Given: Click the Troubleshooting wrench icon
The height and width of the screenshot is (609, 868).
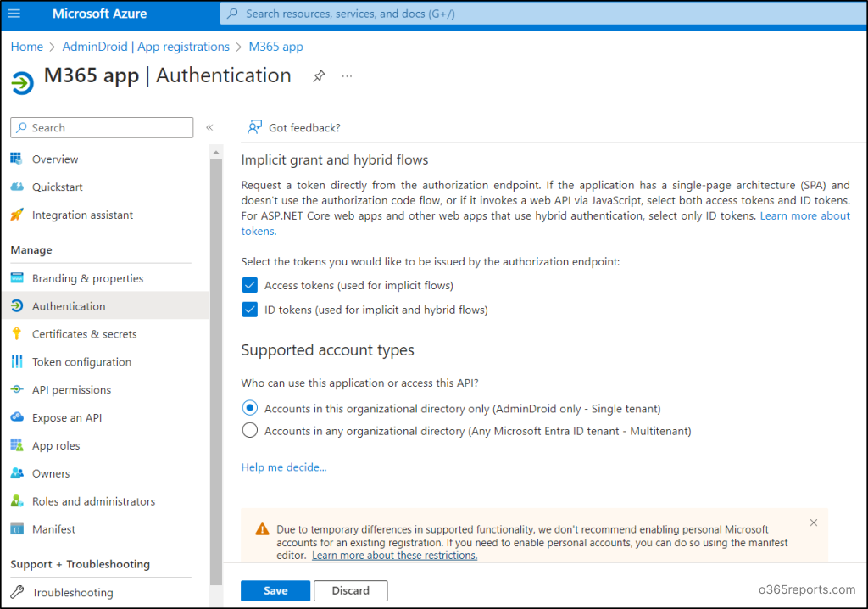Looking at the screenshot, I should coord(17,592).
